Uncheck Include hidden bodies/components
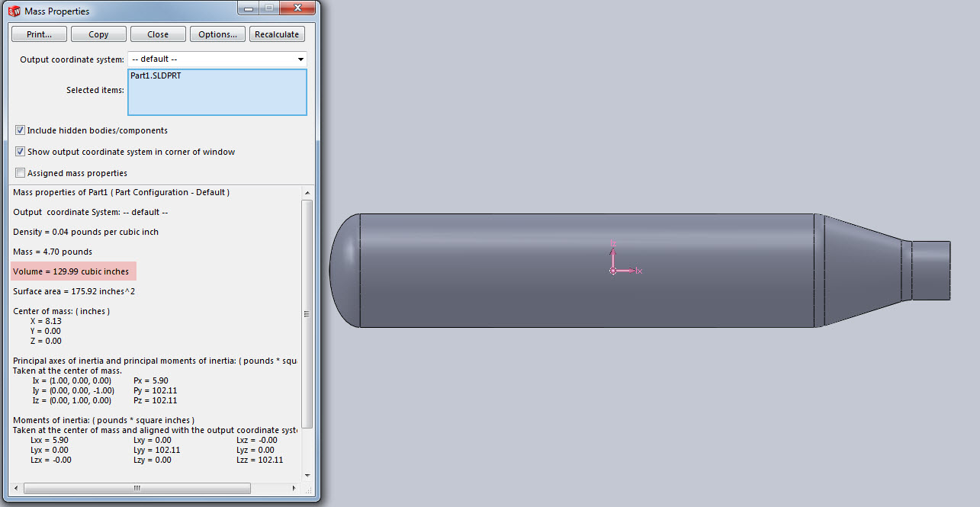 click(x=21, y=130)
